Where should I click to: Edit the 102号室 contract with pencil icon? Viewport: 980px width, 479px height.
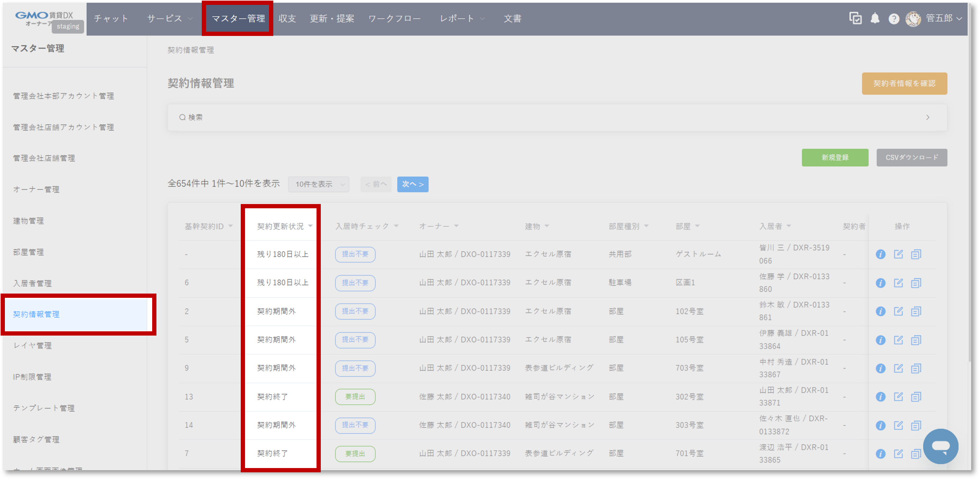tap(898, 311)
